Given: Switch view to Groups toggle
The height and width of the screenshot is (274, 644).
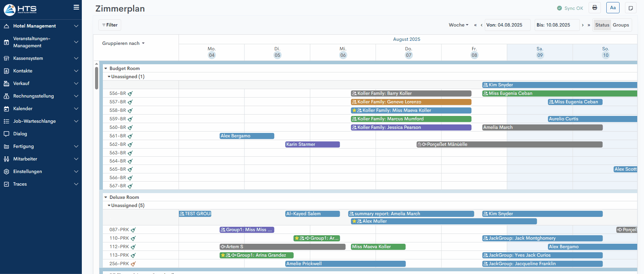Looking at the screenshot, I should tap(621, 25).
